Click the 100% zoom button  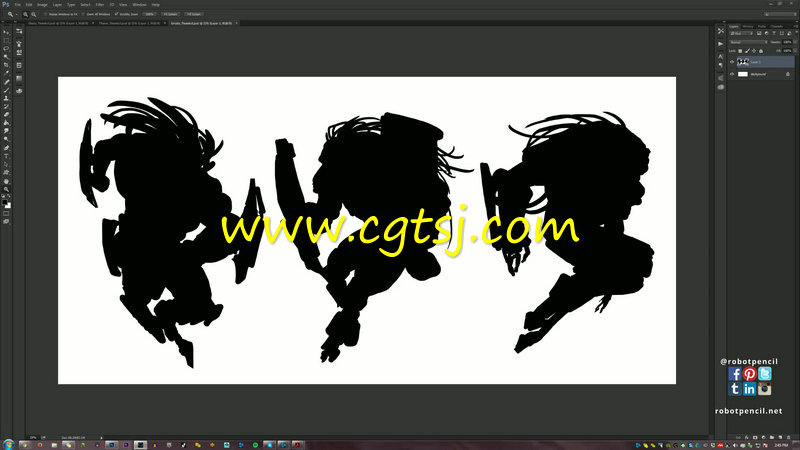149,14
